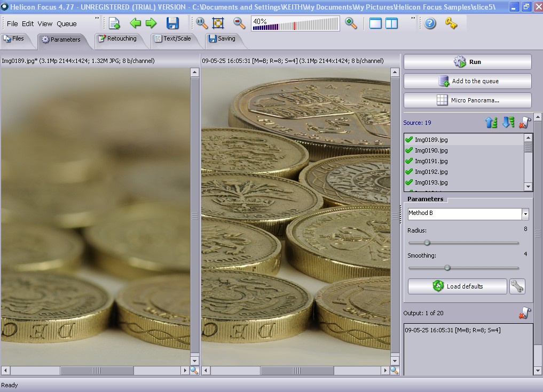The image size is (543, 392).
Task: Open the File menu
Action: tap(12, 23)
